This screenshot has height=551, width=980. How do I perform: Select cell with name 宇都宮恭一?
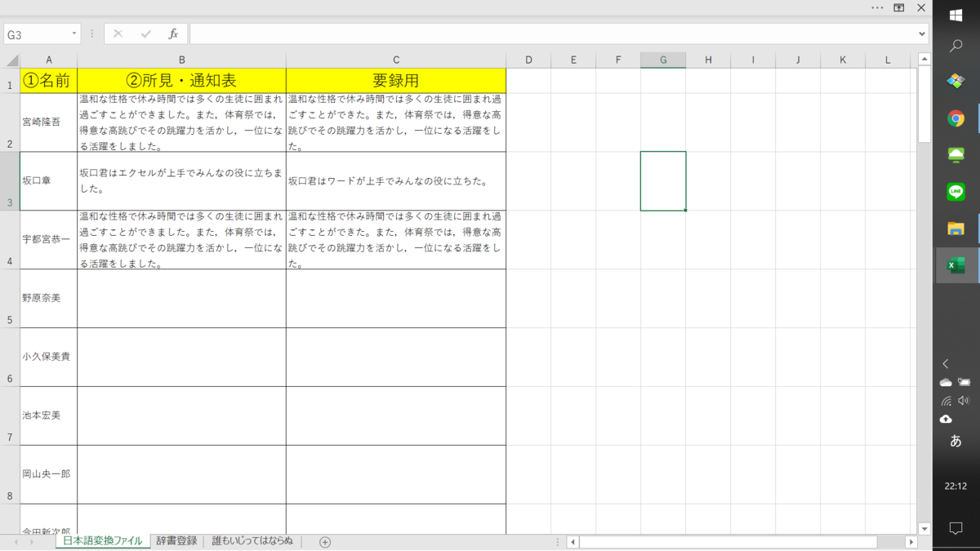(49, 240)
